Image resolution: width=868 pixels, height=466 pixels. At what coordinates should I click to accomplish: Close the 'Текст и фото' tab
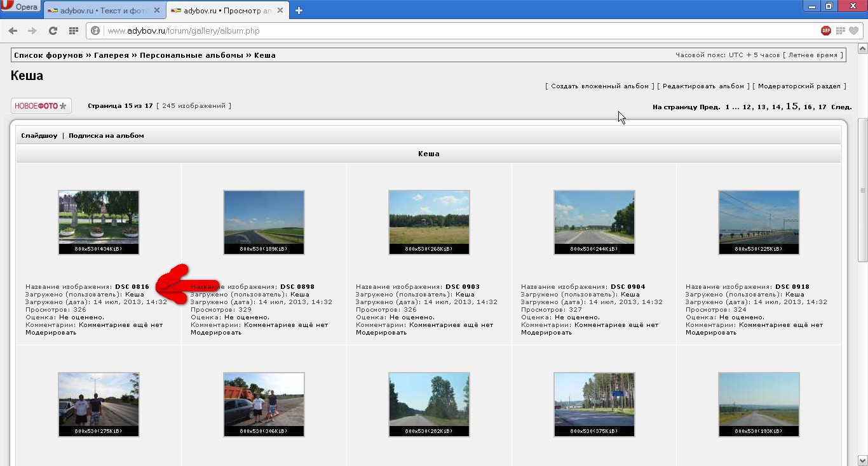pos(156,10)
